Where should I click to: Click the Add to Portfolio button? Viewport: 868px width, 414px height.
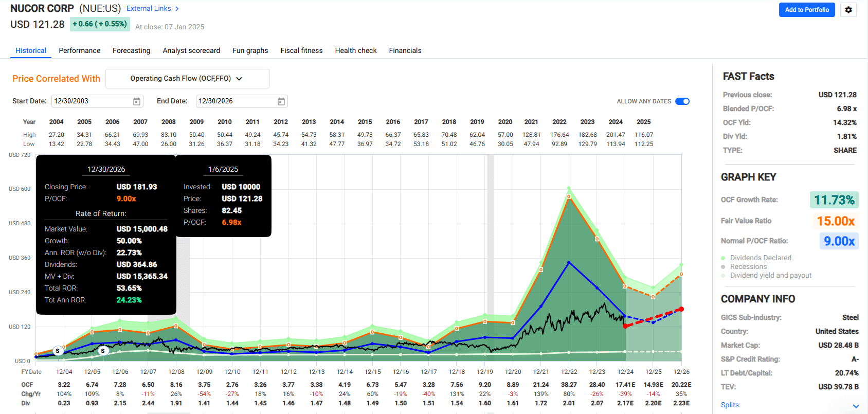tap(806, 10)
